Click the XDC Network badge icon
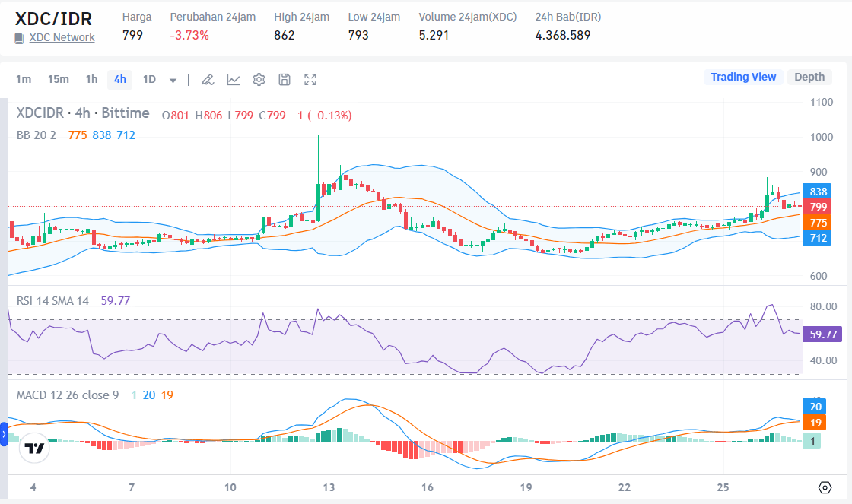This screenshot has height=504, width=852. (x=17, y=37)
